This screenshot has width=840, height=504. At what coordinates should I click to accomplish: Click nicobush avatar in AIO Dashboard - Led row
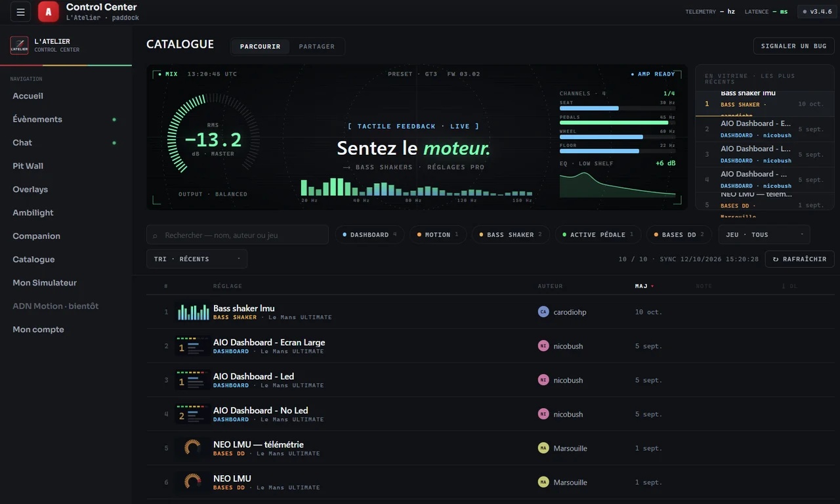pos(543,380)
